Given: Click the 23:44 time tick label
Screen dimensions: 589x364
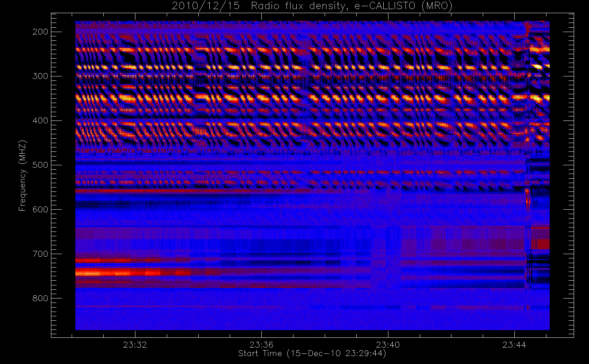Looking at the screenshot, I should (x=514, y=345).
